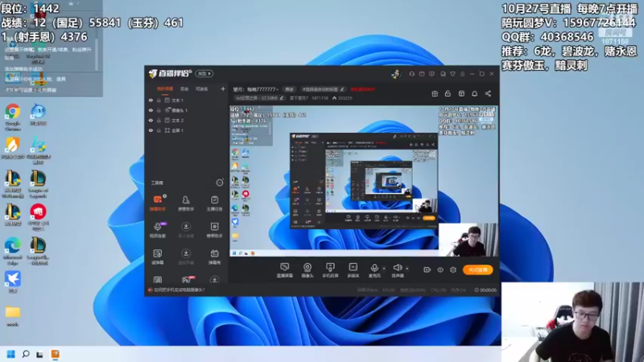Switch to the second scene tab
This screenshot has height=362, width=644.
pyautogui.click(x=184, y=88)
